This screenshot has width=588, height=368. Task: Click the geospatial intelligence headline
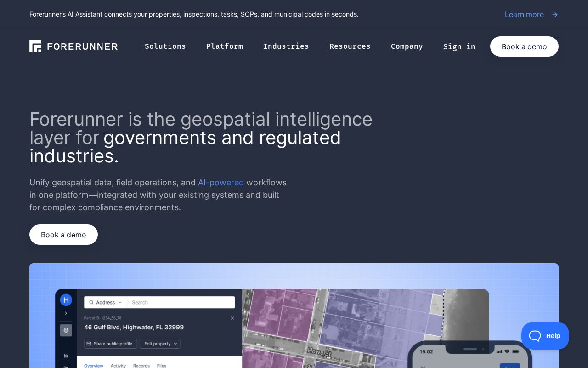(201, 138)
